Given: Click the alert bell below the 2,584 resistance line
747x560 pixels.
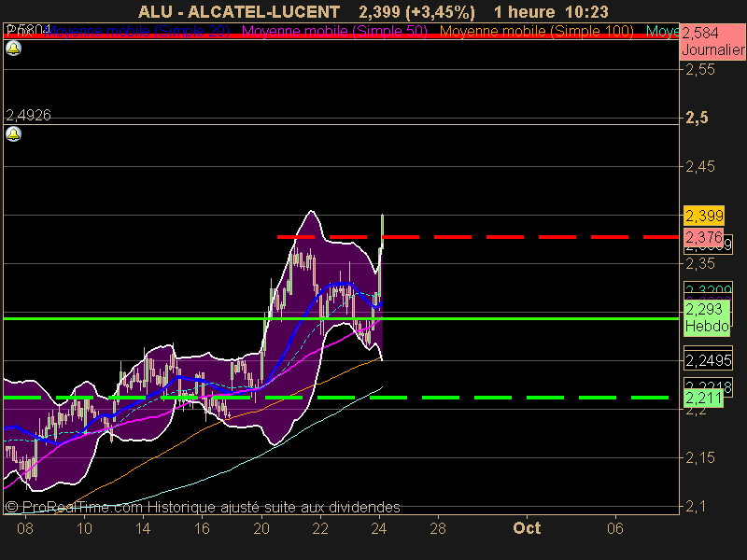Looking at the screenshot, I should (x=13, y=49).
